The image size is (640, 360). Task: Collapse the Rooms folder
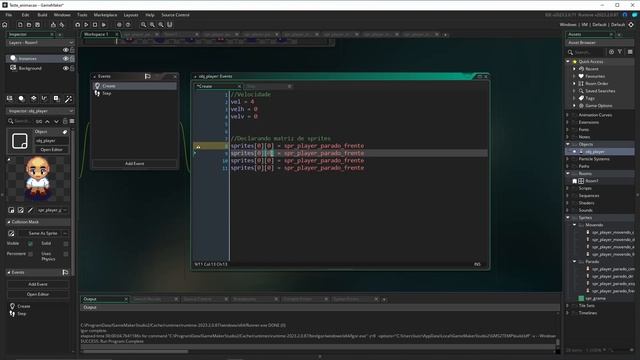point(568,173)
